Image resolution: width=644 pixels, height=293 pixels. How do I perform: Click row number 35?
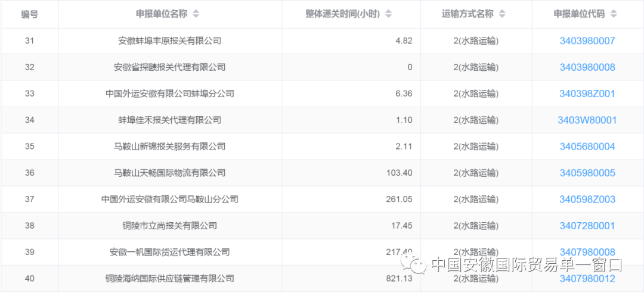pyautogui.click(x=30, y=146)
